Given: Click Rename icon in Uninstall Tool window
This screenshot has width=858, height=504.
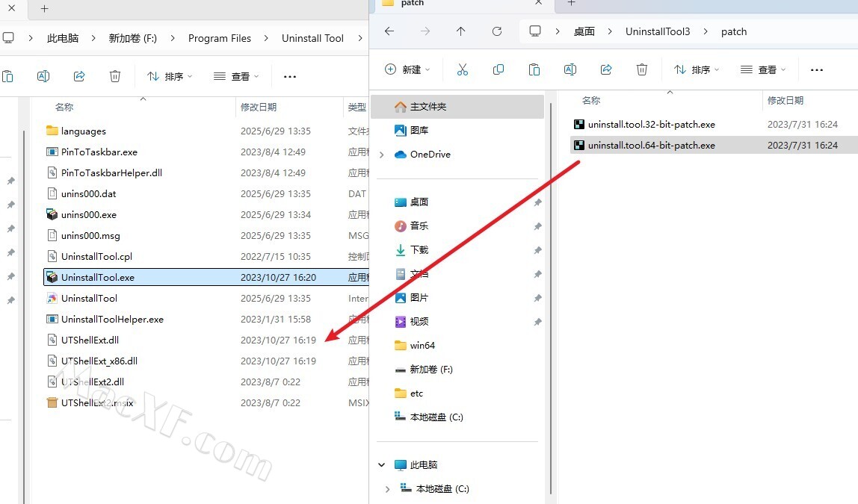Looking at the screenshot, I should (43, 76).
